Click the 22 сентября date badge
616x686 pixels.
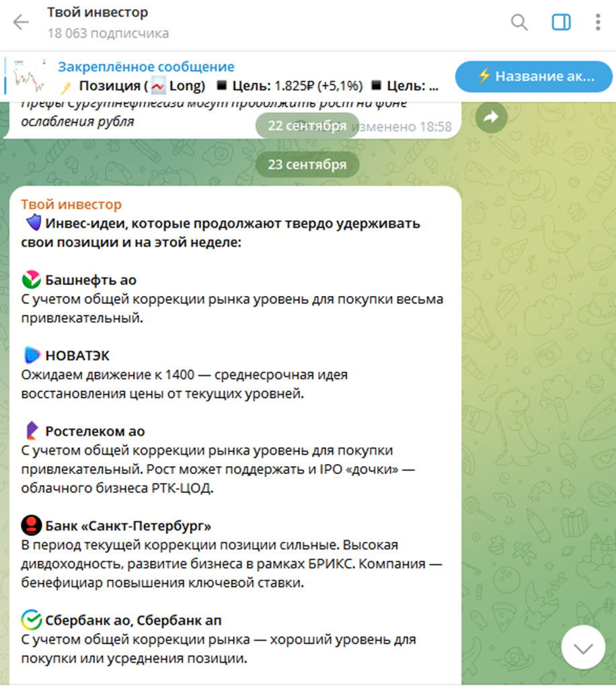click(307, 126)
